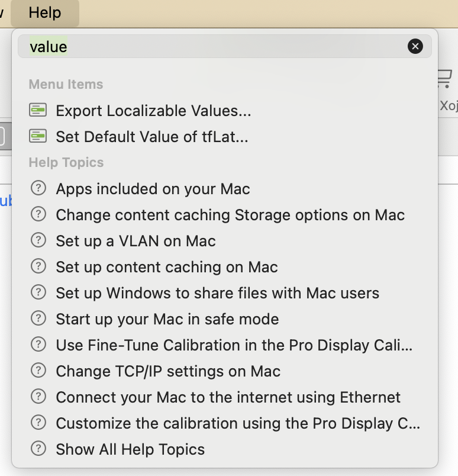
Task: Click the question icon beside Change TCP/IP settings
Action: (38, 371)
